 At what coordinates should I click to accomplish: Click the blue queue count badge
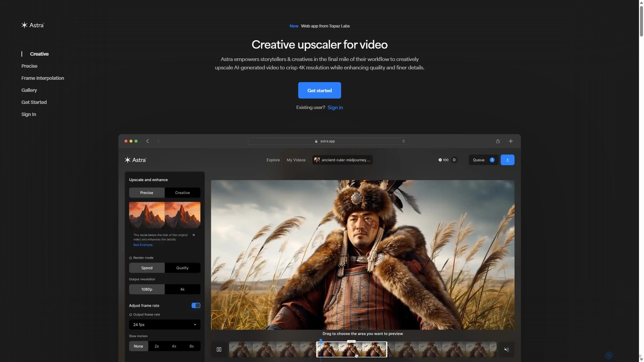pyautogui.click(x=492, y=160)
